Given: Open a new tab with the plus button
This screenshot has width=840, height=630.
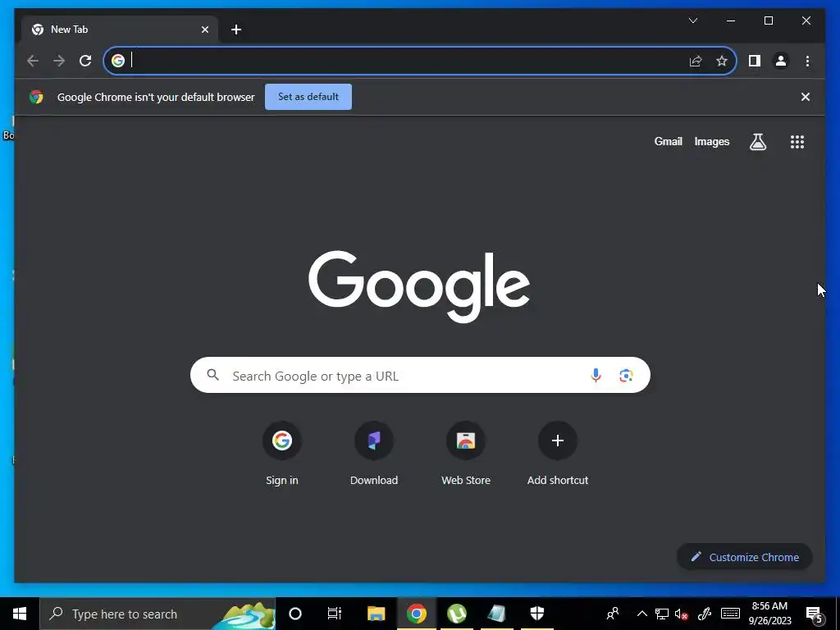Looking at the screenshot, I should click(236, 30).
